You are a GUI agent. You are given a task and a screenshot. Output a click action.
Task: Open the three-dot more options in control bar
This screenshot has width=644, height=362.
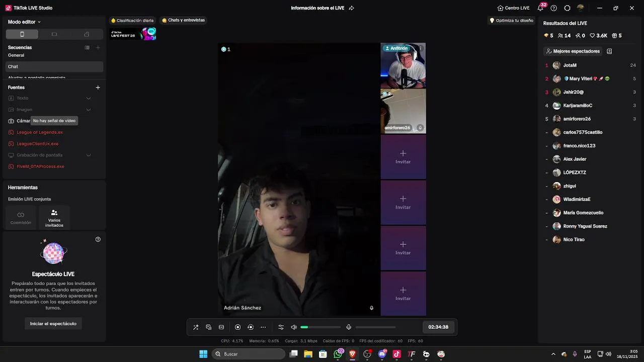[263, 327]
